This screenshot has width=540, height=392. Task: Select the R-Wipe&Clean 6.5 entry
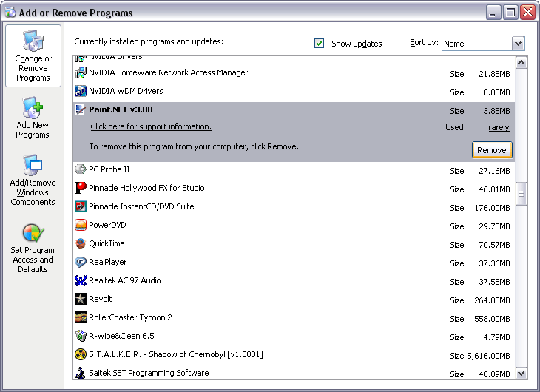tap(294, 337)
